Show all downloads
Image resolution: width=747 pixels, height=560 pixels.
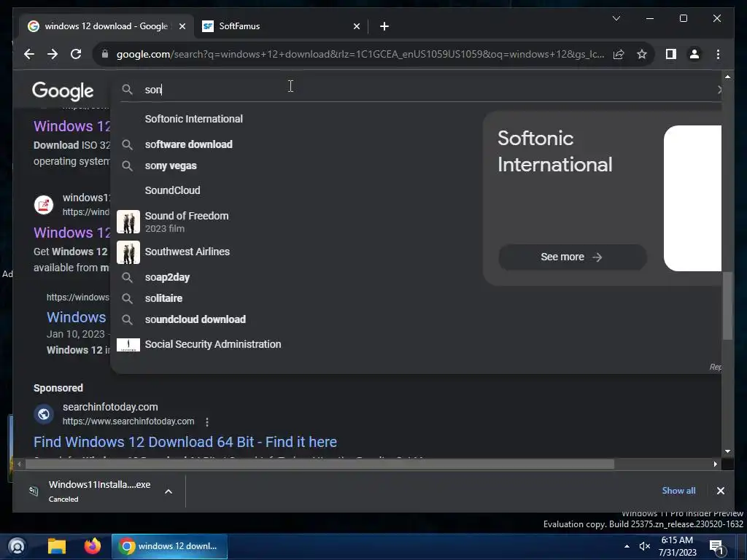(678, 491)
